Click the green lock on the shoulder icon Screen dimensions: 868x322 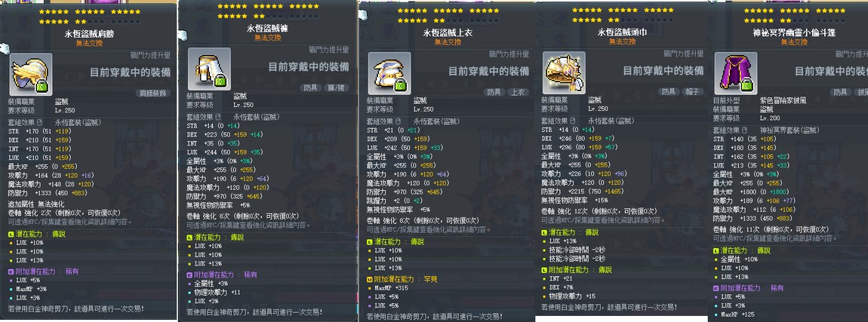coord(42,86)
